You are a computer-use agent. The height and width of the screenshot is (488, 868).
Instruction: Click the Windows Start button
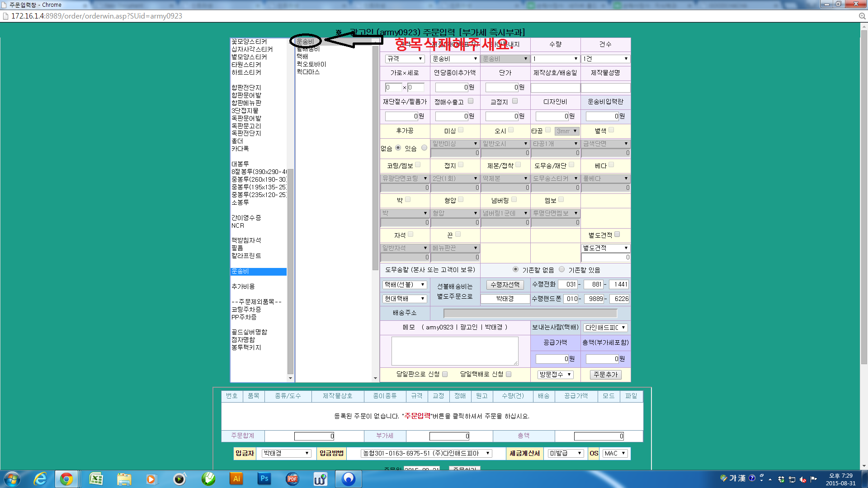pyautogui.click(x=12, y=479)
